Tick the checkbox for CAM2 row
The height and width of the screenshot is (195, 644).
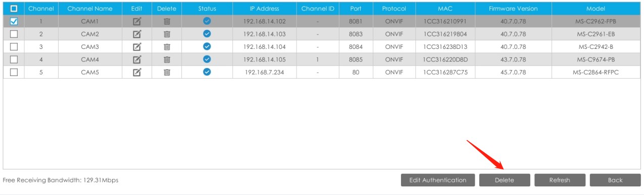[14, 34]
